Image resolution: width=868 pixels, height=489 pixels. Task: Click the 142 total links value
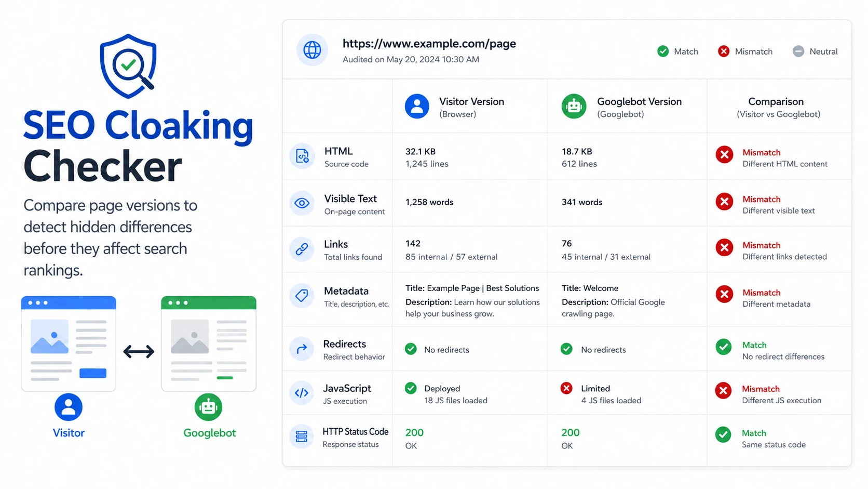(x=413, y=243)
